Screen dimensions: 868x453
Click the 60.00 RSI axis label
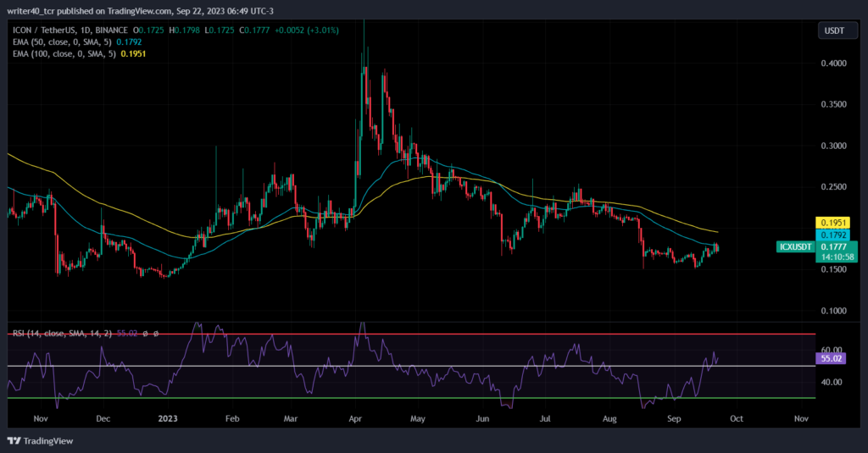click(x=832, y=350)
